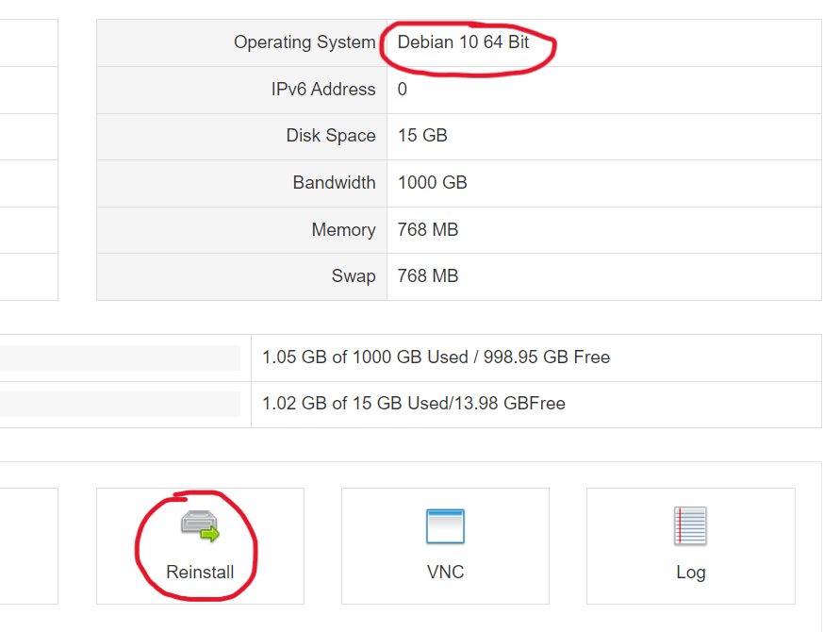Click the Log text label
The height and width of the screenshot is (632, 840).
click(690, 572)
